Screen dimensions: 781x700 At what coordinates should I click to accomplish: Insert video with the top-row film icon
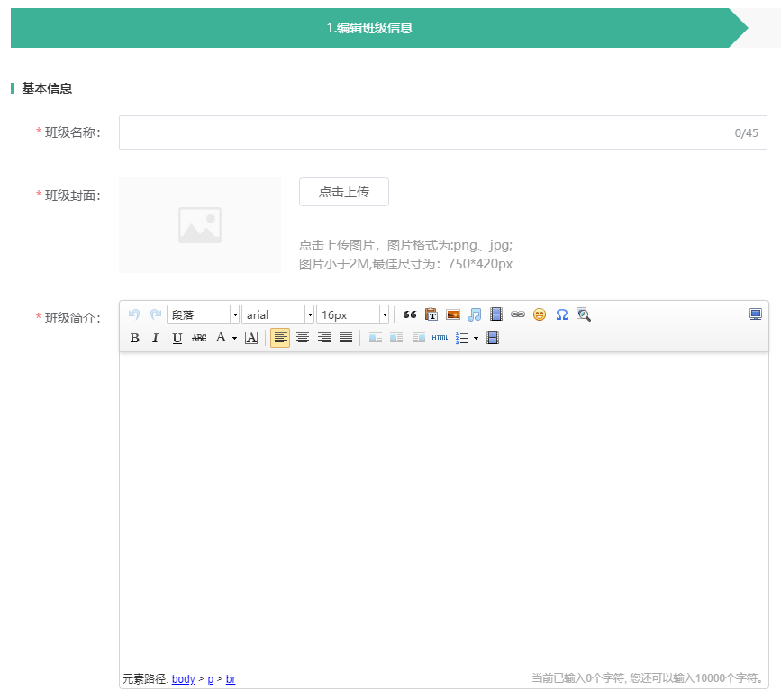click(x=496, y=314)
